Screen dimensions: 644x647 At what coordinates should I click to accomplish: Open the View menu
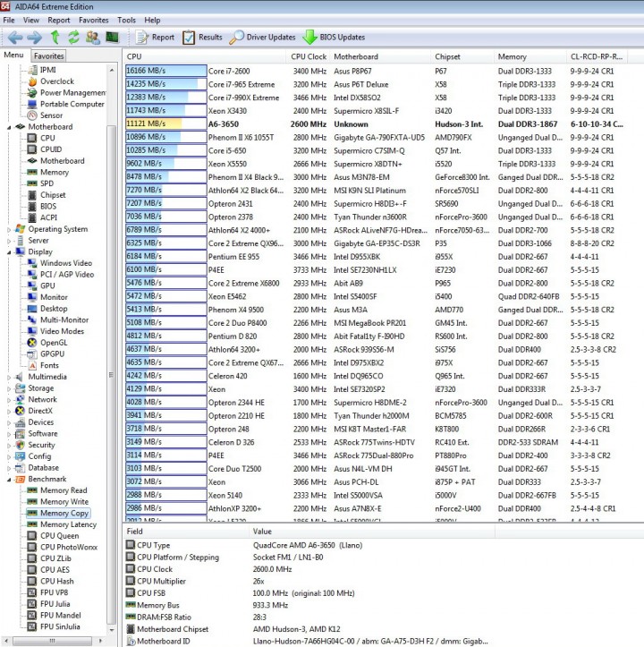click(31, 21)
